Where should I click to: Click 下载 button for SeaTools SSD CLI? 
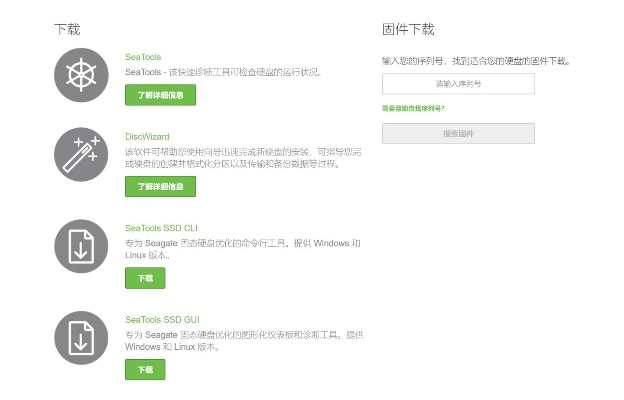[145, 278]
